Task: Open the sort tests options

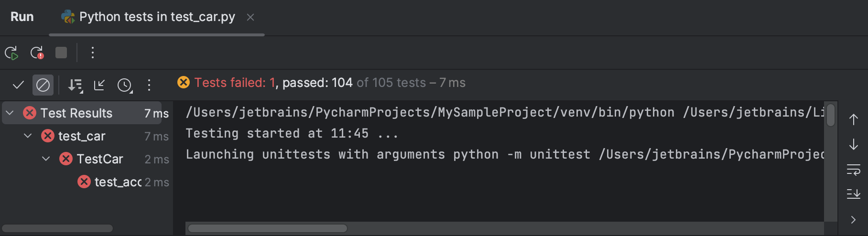Action: coord(75,85)
